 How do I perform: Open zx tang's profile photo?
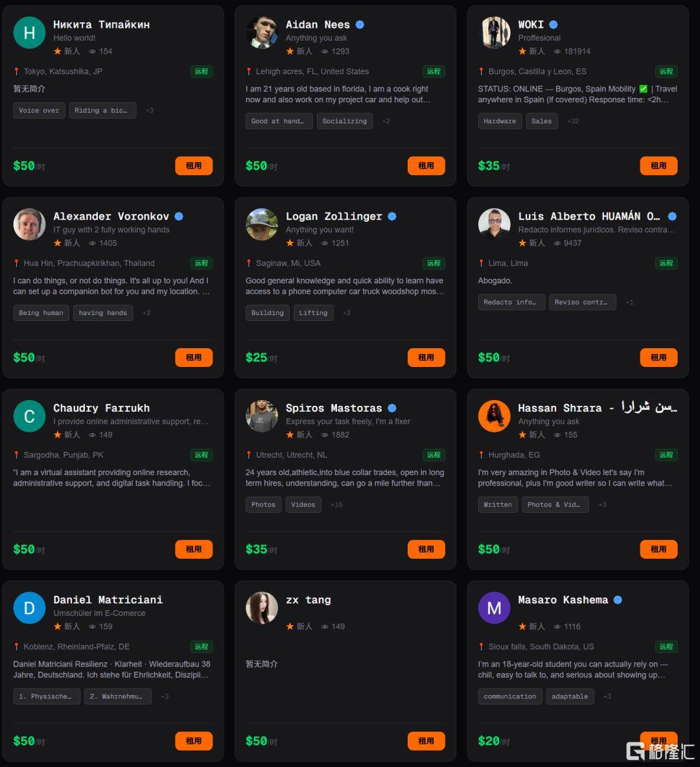[262, 608]
